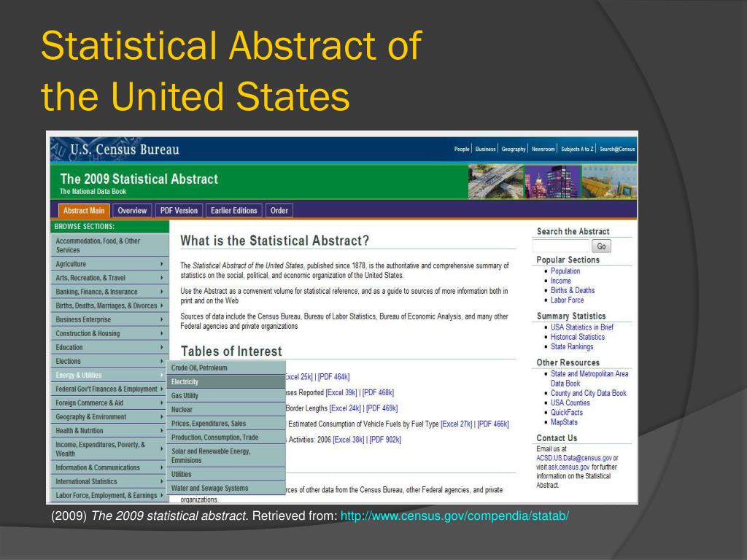Follow the census.gov/compendia/statab citation URL
Viewport: 747px width, 560px height.
point(454,516)
